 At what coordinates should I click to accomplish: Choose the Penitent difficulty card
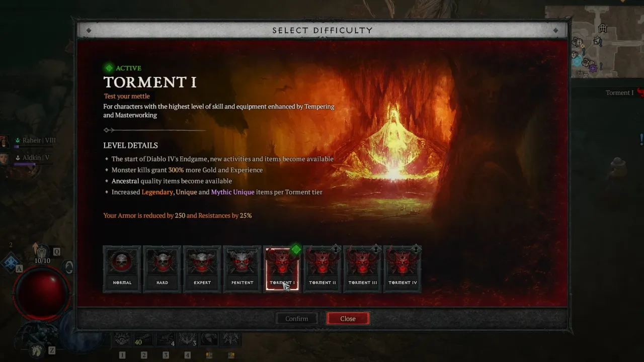coord(242,269)
